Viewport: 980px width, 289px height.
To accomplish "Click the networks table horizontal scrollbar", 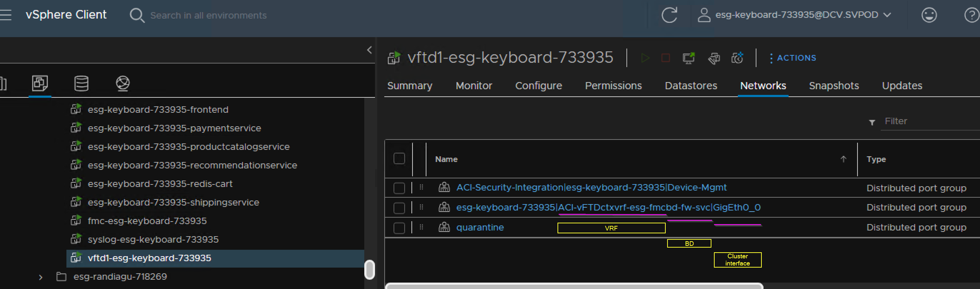I will click(574, 285).
